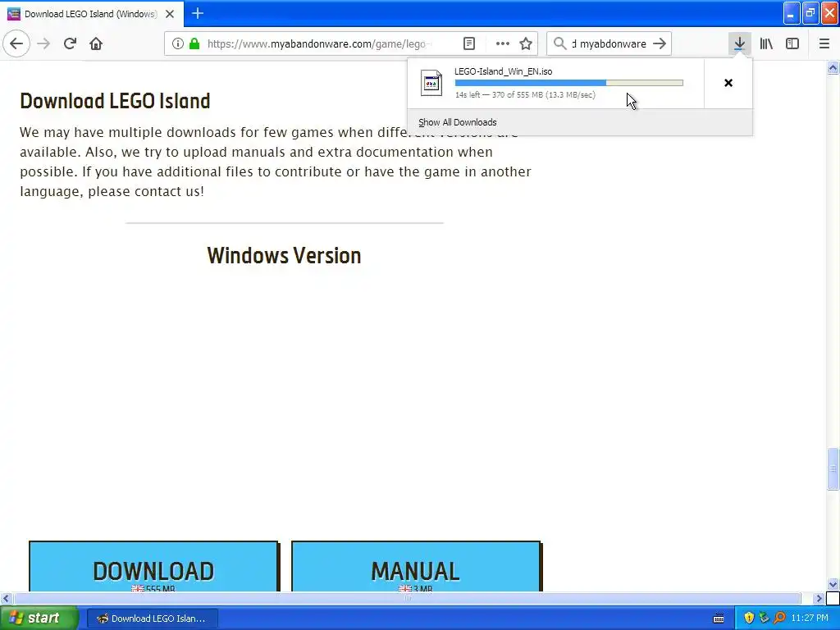The width and height of the screenshot is (840, 630).
Task: Open the Windows Start menu
Action: 39,619
